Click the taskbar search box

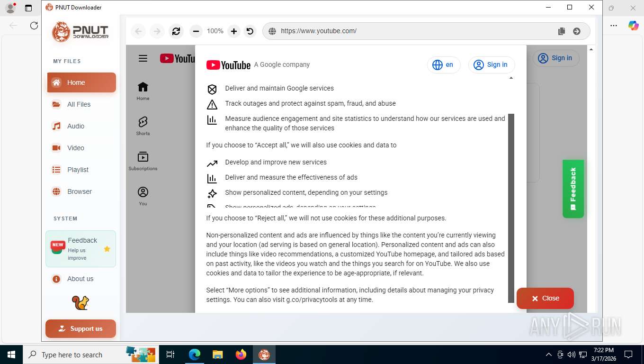[90, 355]
